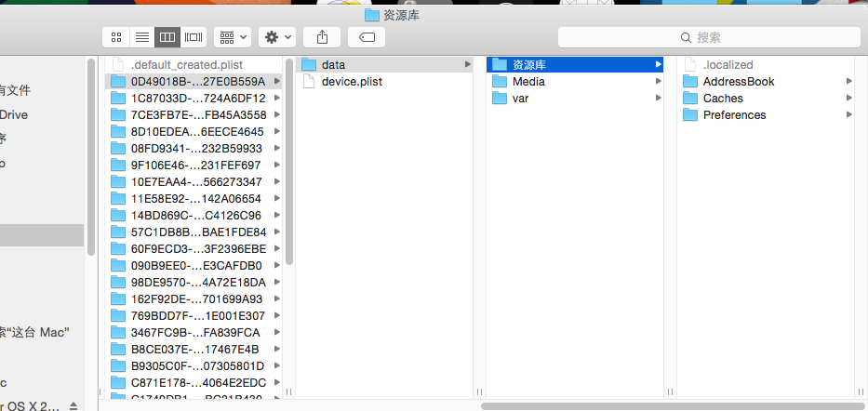This screenshot has width=868, height=411.
Task: Select column view mode button
Action: 167,37
